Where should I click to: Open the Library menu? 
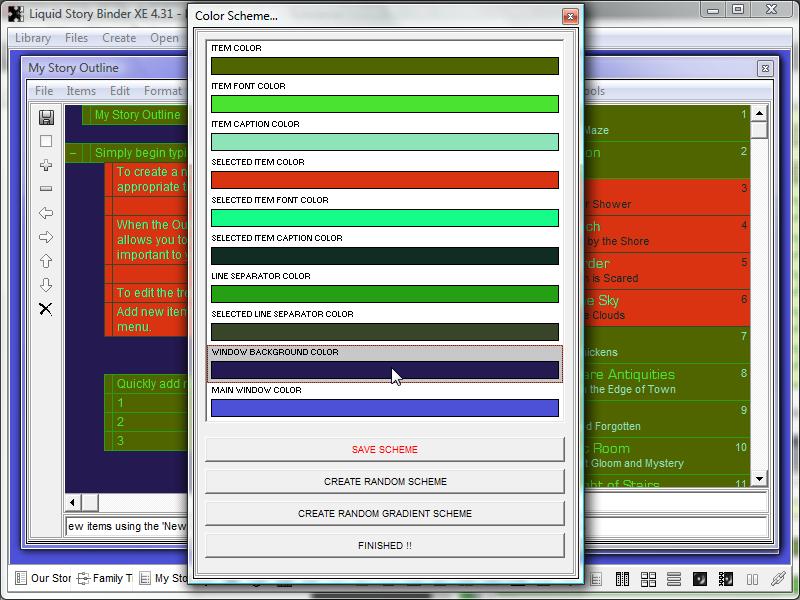(x=33, y=38)
